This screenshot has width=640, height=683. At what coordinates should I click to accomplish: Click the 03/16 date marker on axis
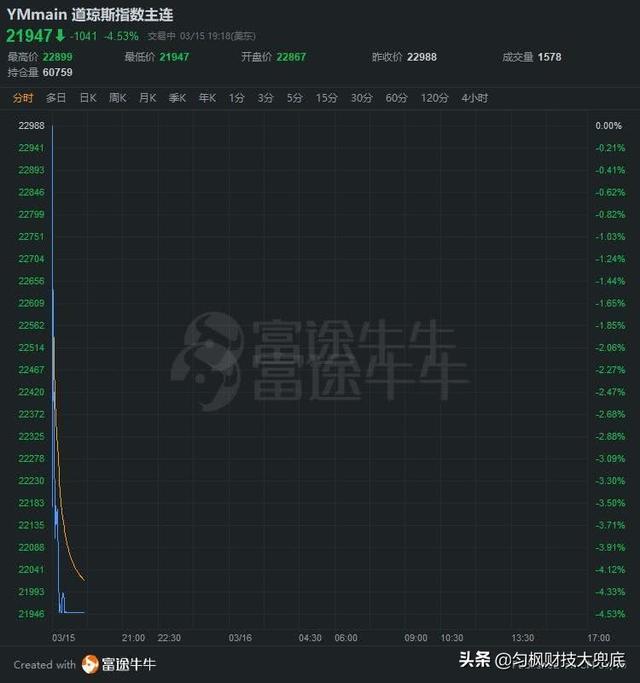(x=240, y=637)
